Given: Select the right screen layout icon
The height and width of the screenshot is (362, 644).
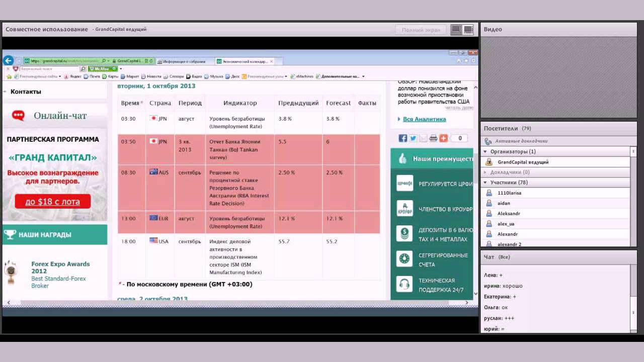Looking at the screenshot, I should pos(468,30).
